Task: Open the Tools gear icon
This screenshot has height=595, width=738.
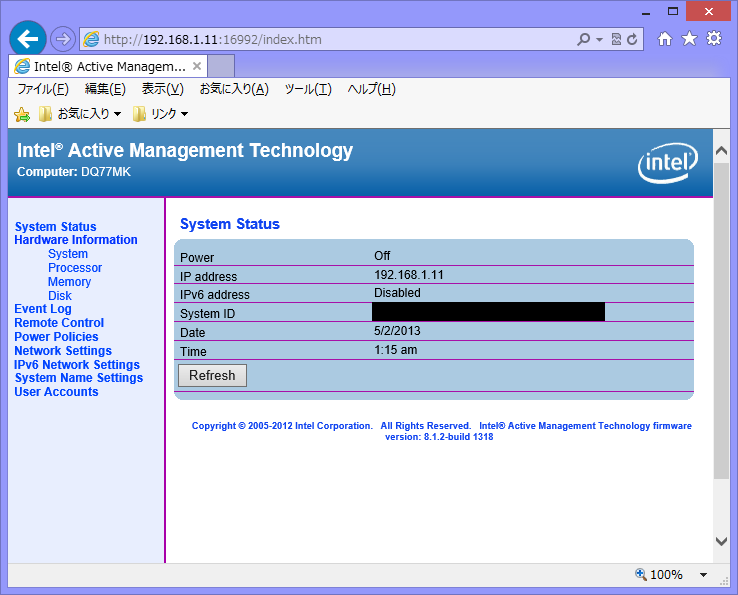Action: pos(713,39)
